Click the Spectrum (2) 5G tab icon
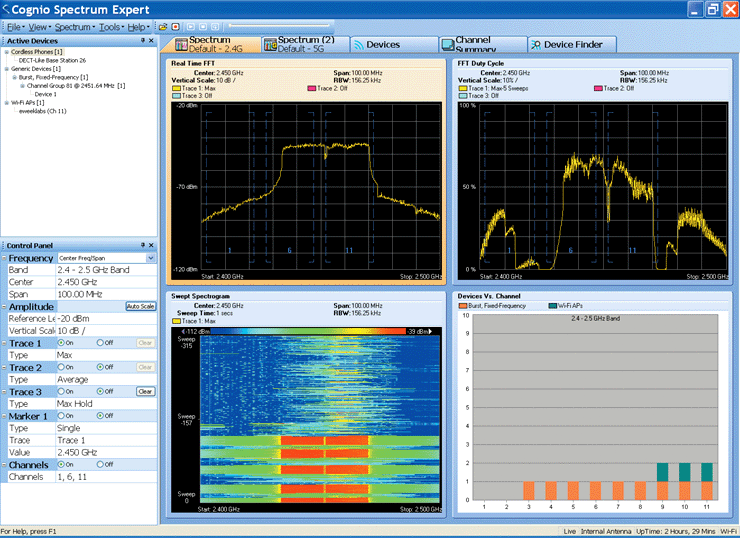The image size is (740, 538). (x=270, y=45)
